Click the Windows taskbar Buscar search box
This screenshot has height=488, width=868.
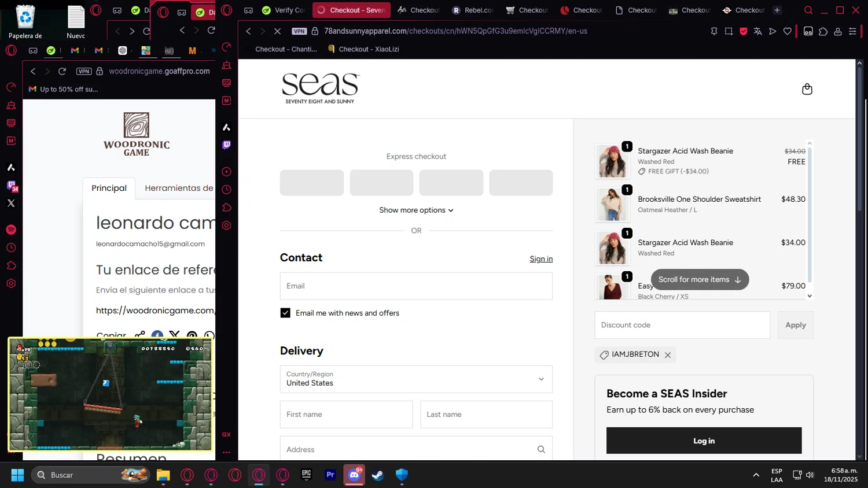pos(90,475)
